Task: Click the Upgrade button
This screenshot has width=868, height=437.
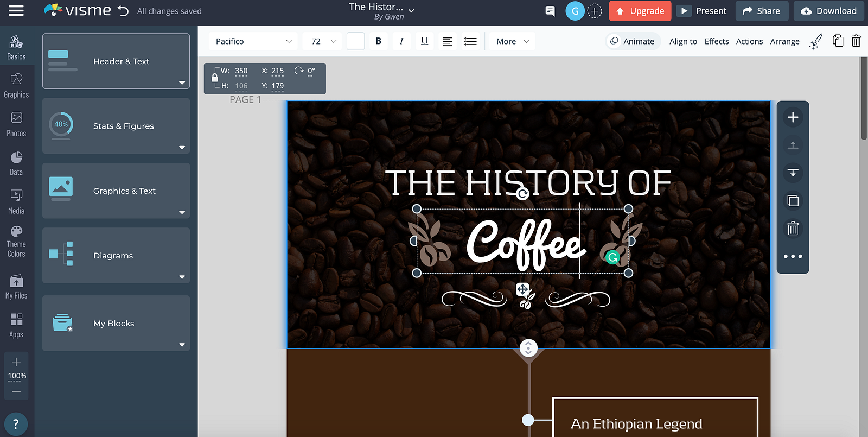Action: click(640, 11)
